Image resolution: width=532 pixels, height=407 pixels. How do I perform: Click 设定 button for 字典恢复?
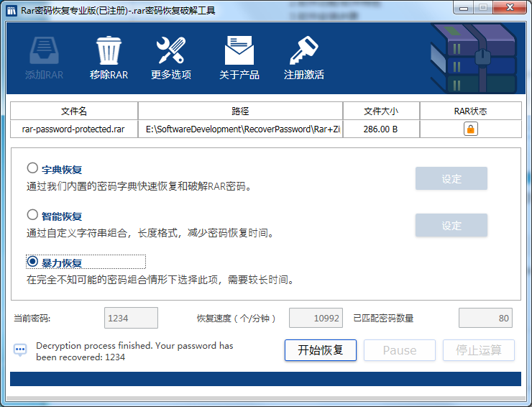click(451, 178)
